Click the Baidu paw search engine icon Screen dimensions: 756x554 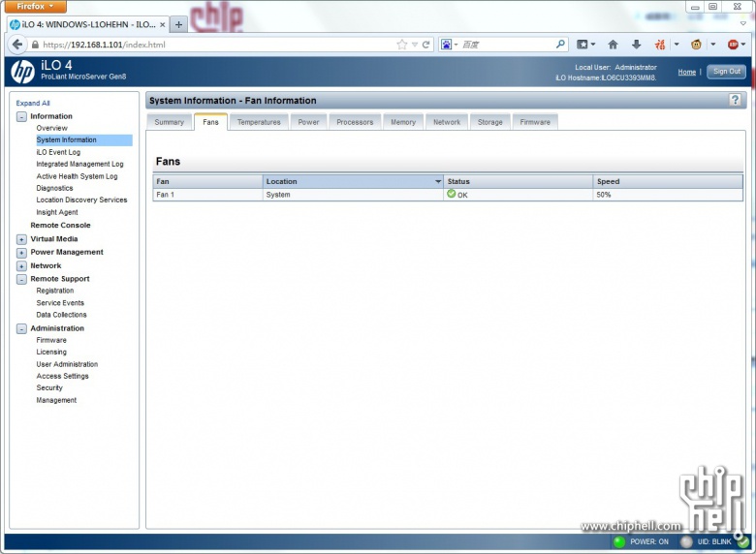447,45
